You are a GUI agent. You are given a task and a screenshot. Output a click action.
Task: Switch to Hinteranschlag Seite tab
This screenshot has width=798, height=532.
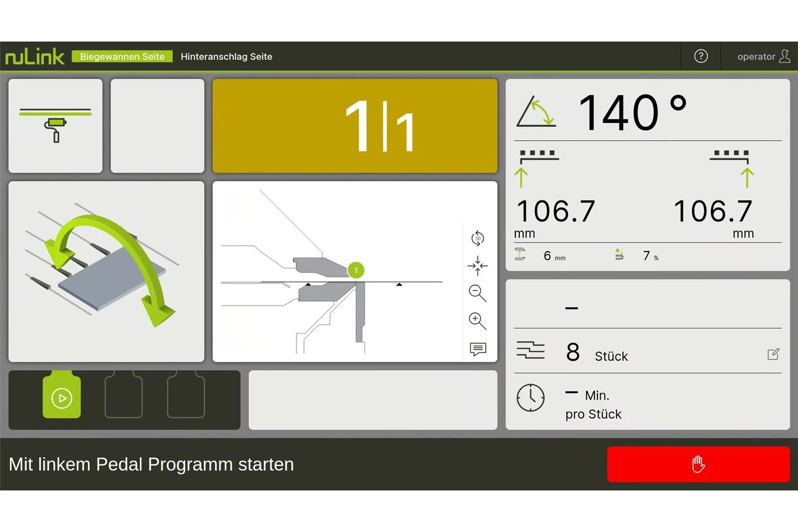pyautogui.click(x=227, y=57)
